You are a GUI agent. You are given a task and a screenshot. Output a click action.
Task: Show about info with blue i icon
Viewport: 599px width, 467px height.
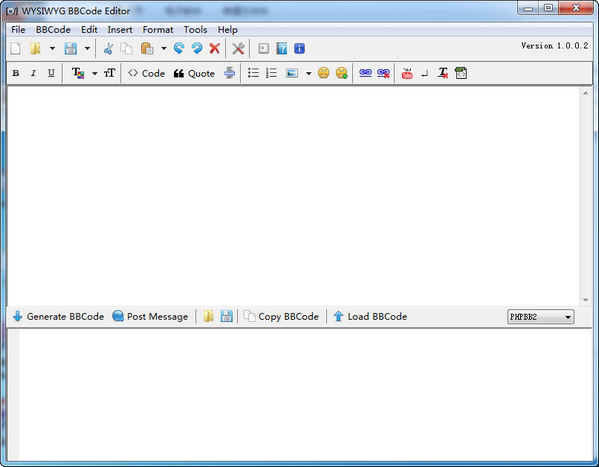(x=300, y=49)
